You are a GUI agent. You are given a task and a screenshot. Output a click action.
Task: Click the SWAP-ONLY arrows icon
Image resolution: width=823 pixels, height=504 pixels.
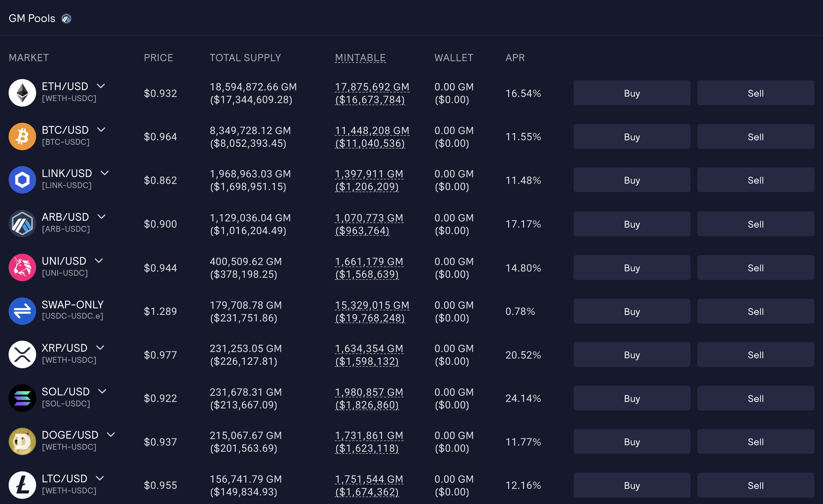(22, 311)
